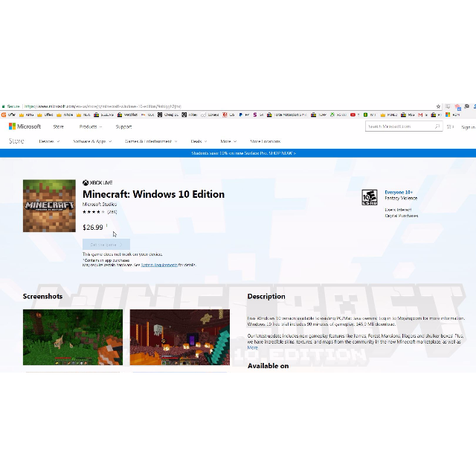The image size is (476, 476).
Task: Expand the Software & Apps dropdown
Action: pos(91,141)
